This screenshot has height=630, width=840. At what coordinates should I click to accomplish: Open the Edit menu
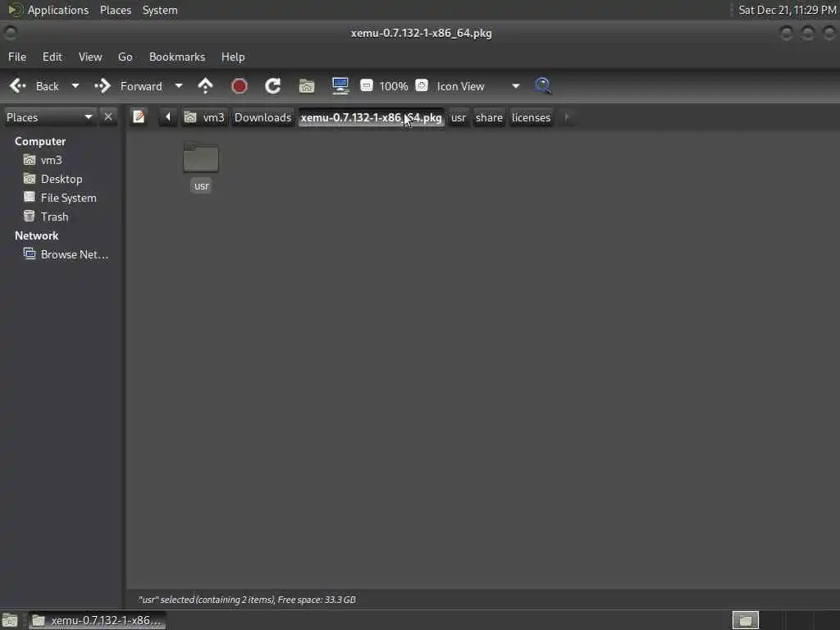[52, 57]
